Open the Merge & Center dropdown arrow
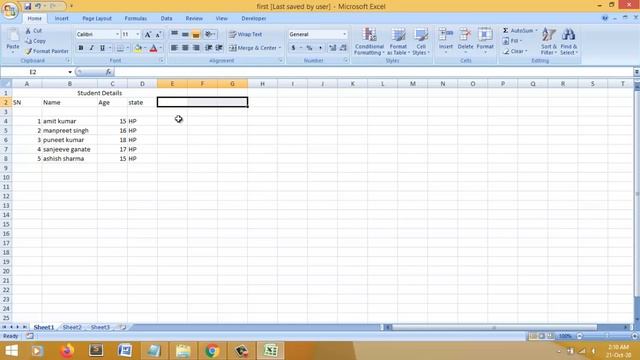The height and width of the screenshot is (360, 640). [280, 48]
